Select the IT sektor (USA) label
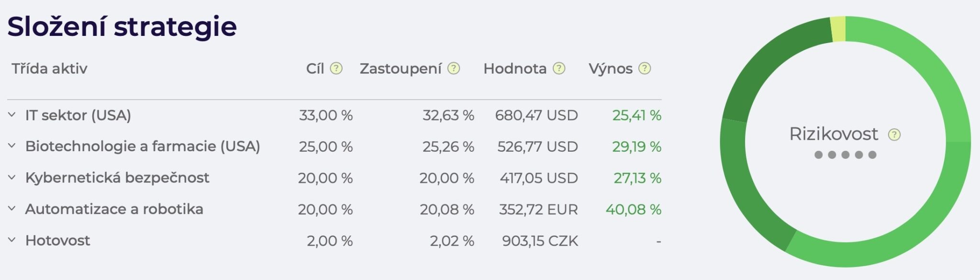Screen dimensions: 980x280 point(78,115)
